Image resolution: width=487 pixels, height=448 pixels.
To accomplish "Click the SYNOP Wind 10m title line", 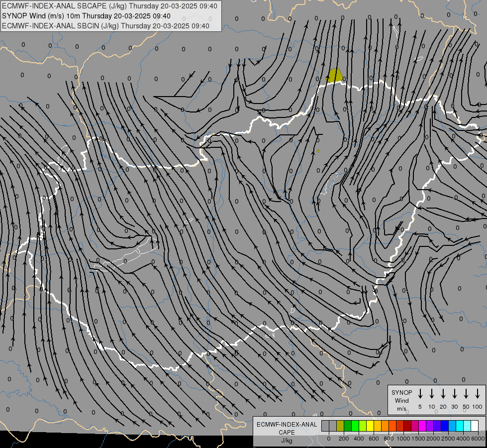I will [x=86, y=16].
